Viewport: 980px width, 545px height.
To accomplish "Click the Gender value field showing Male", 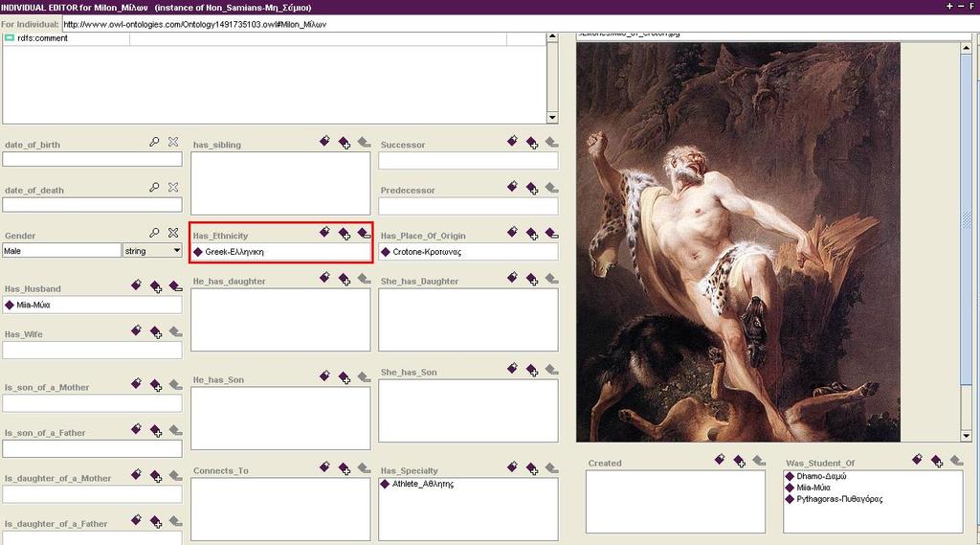I will click(x=61, y=250).
